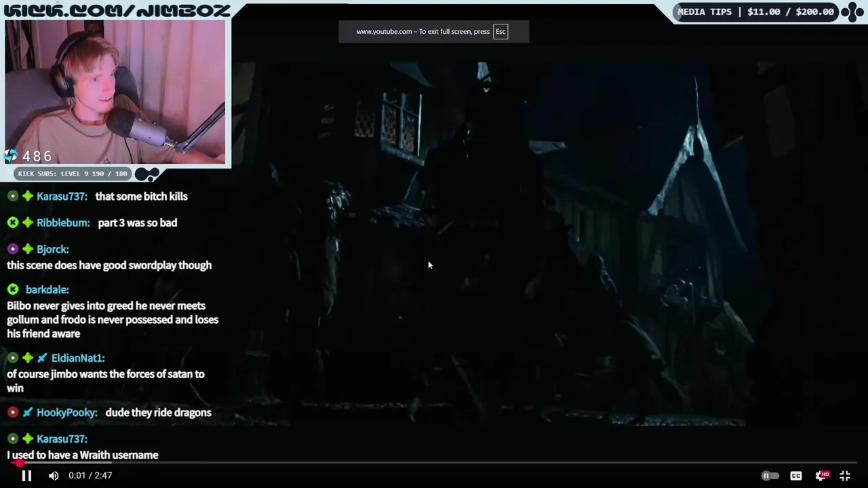Screen dimensions: 868x488
Task: Click 'this scene does have good swordplay though'
Action: click(109, 266)
